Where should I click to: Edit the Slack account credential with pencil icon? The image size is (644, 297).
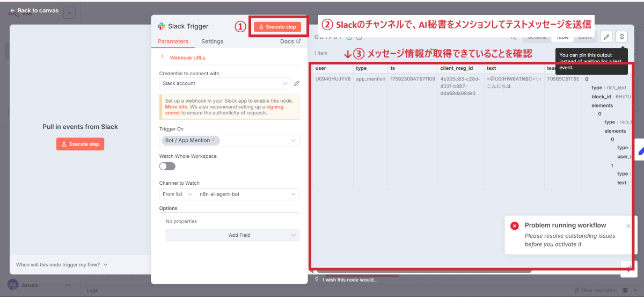(x=297, y=83)
